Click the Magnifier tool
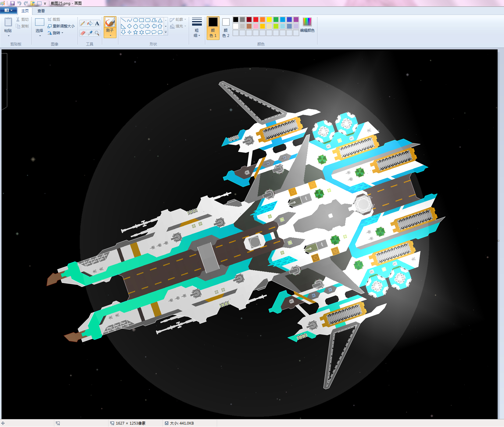The height and width of the screenshot is (427, 504). click(97, 33)
